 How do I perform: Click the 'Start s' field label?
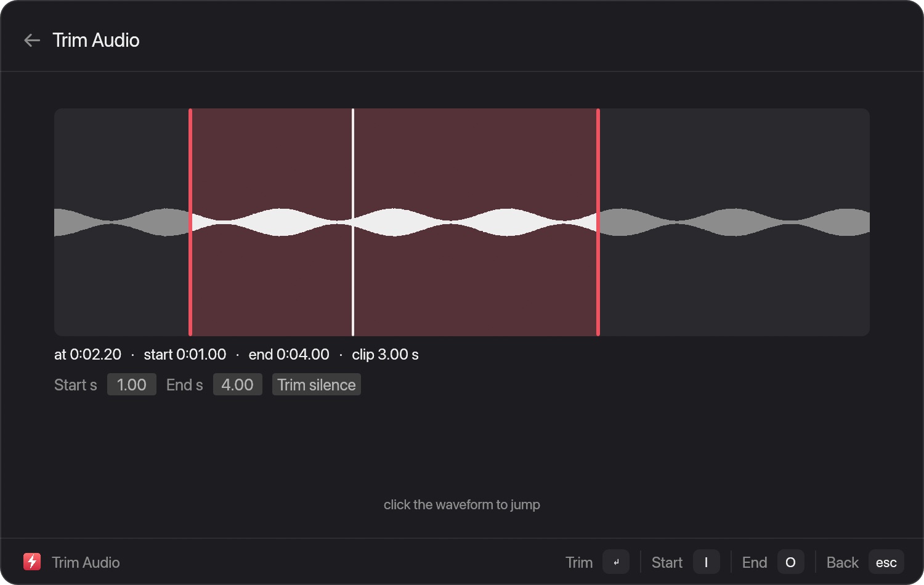(76, 385)
